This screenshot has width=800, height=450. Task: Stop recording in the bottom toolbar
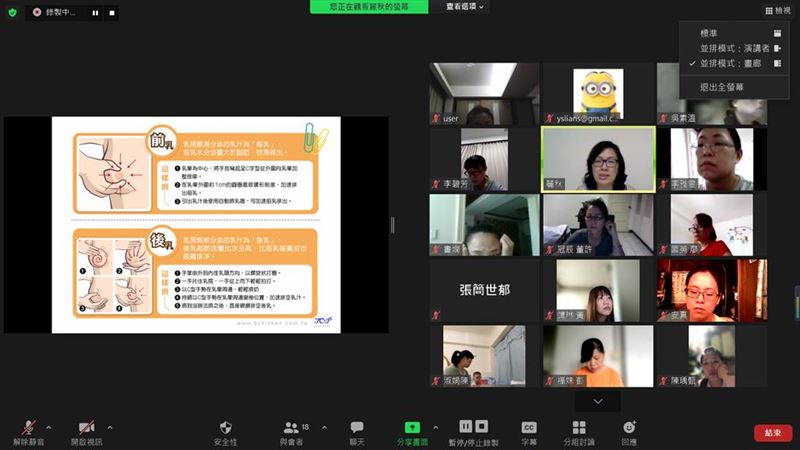tap(482, 426)
